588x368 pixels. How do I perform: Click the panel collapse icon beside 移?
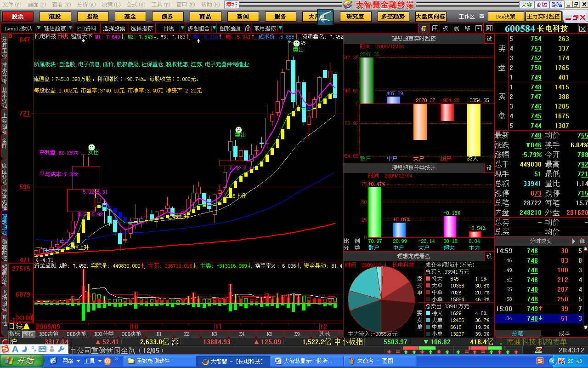pos(478,28)
